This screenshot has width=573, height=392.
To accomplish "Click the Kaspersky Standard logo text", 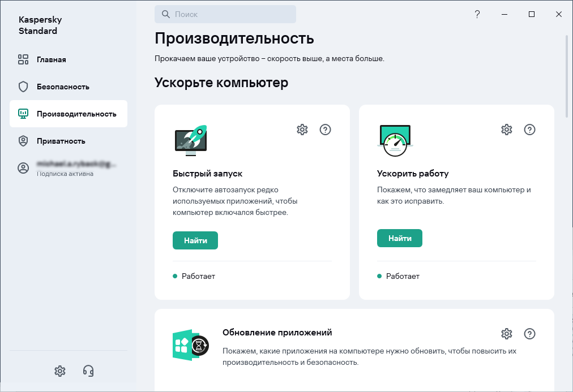I will click(40, 25).
